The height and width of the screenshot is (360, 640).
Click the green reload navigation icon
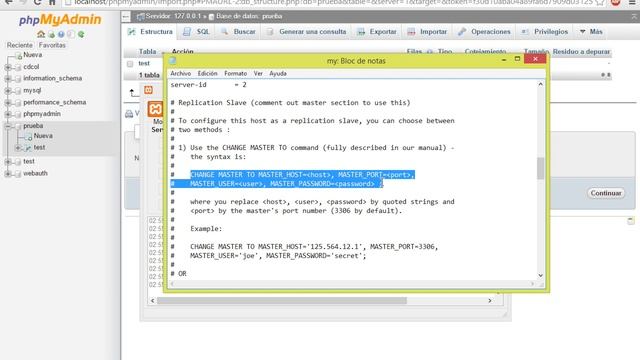[81, 34]
